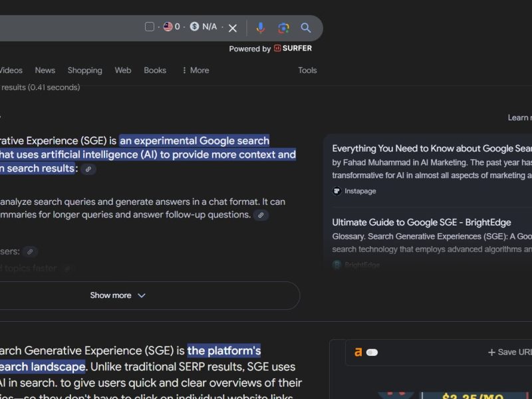Image resolution: width=532 pixels, height=399 pixels.
Task: Start voice search with microphone icon
Action: coord(260,28)
